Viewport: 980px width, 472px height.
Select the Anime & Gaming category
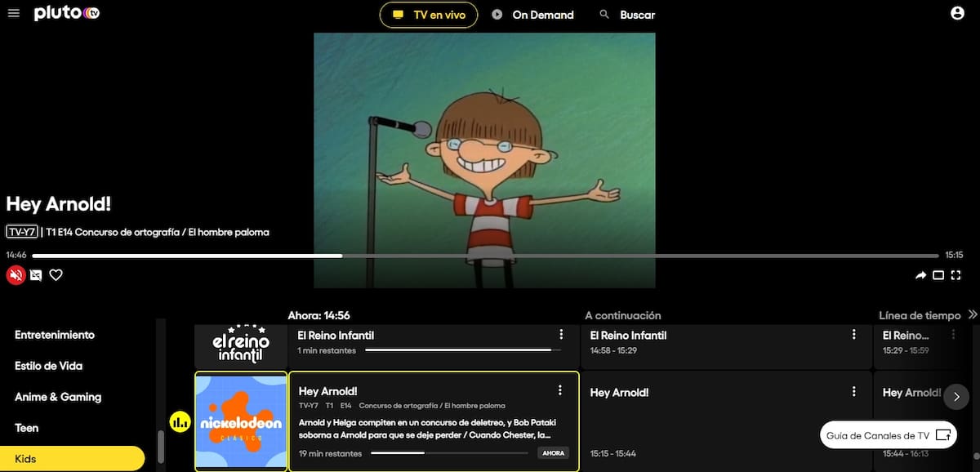57,397
